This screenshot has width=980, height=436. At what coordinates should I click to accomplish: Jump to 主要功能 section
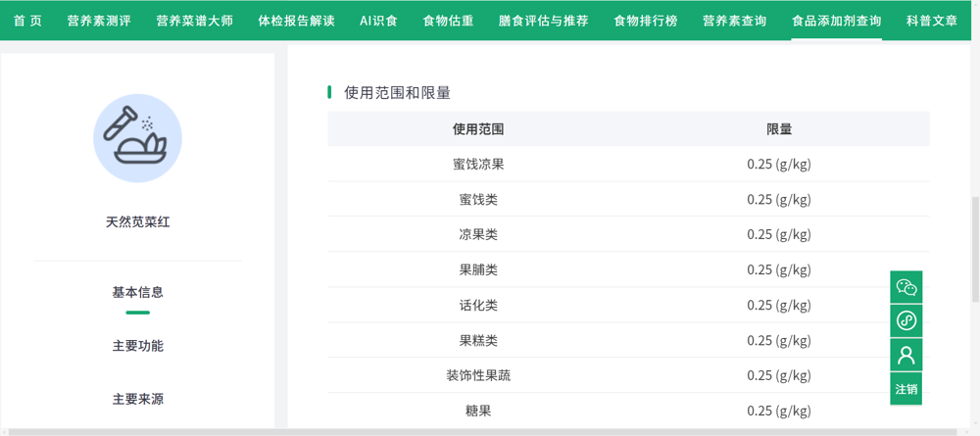[x=137, y=346]
